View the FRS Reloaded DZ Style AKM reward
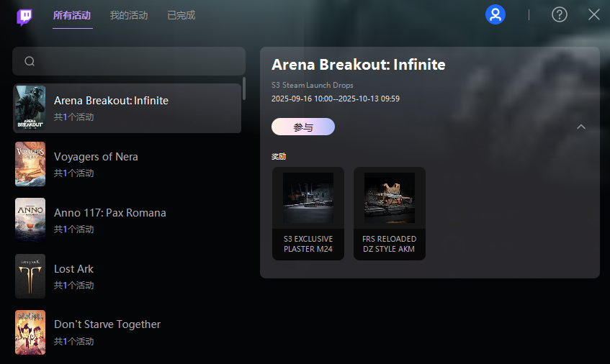The image size is (610, 364). tap(390, 214)
